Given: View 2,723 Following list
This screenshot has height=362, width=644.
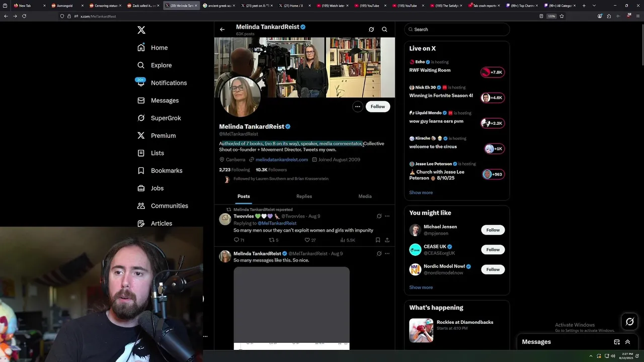Looking at the screenshot, I should point(234,170).
